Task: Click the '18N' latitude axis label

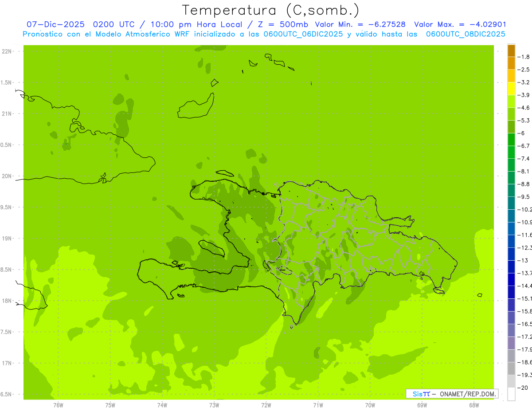Action: 7,301
